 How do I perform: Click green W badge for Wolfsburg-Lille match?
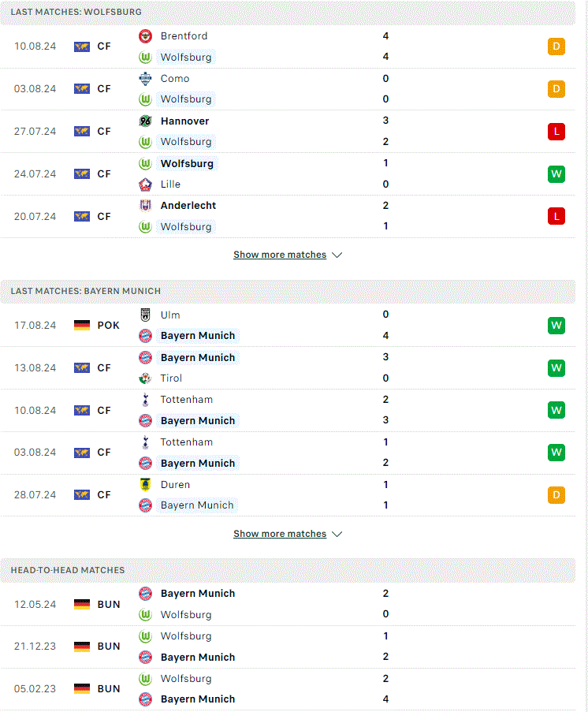click(556, 174)
